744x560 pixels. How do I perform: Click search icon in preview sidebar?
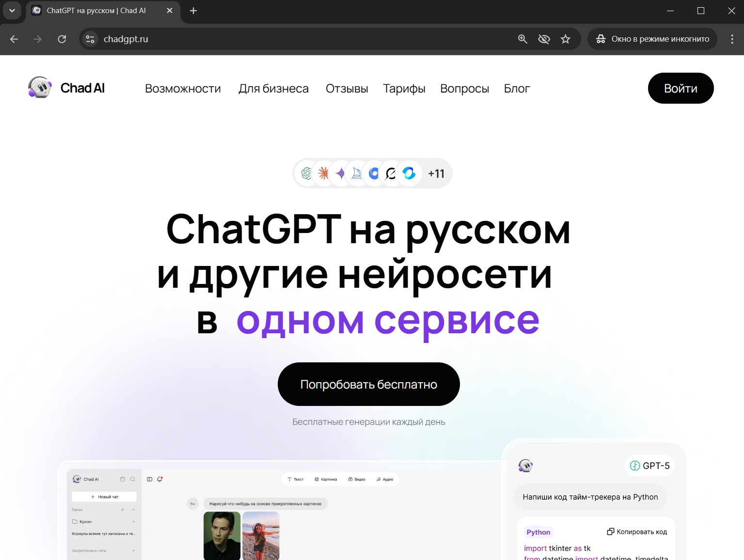(x=132, y=479)
